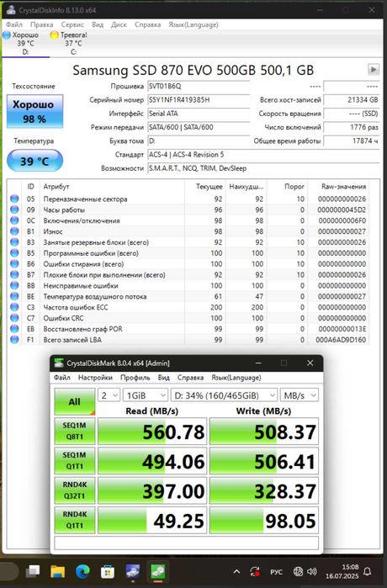Select the C: disk tab marked Тревога!
The width and height of the screenshot is (387, 588).
click(x=73, y=44)
